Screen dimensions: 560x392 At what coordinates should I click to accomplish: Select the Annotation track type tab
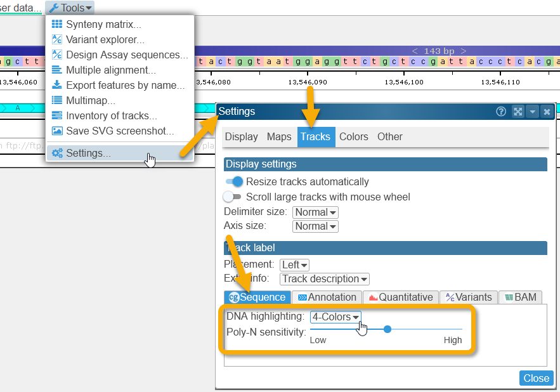[327, 297]
